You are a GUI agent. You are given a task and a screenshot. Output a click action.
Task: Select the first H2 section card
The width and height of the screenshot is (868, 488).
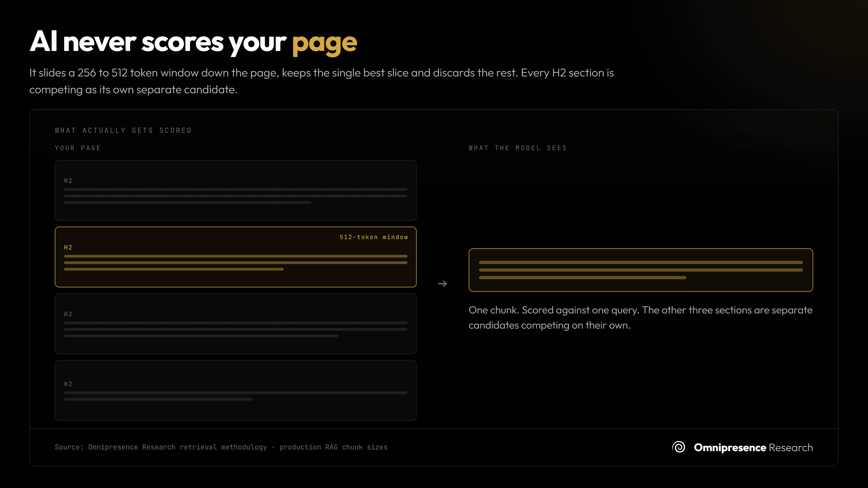[x=235, y=190]
